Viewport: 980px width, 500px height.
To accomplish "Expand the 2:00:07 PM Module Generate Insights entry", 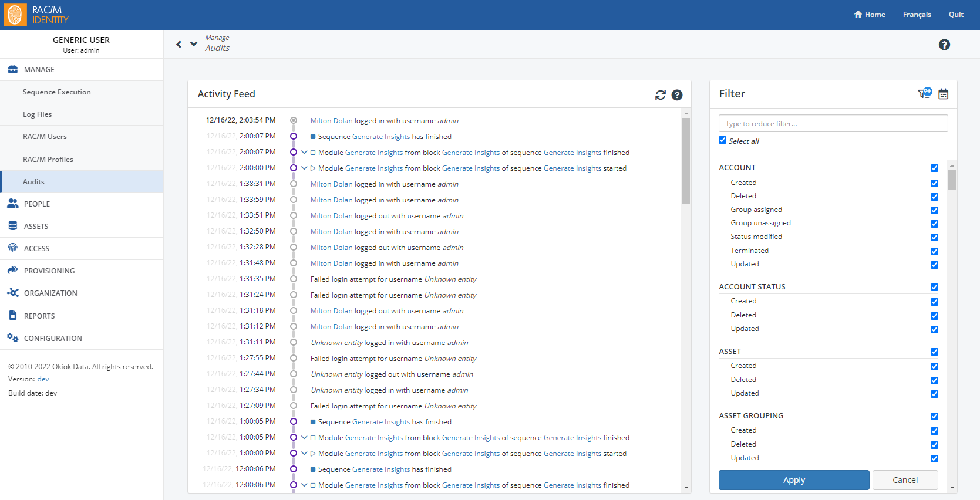I will point(304,153).
